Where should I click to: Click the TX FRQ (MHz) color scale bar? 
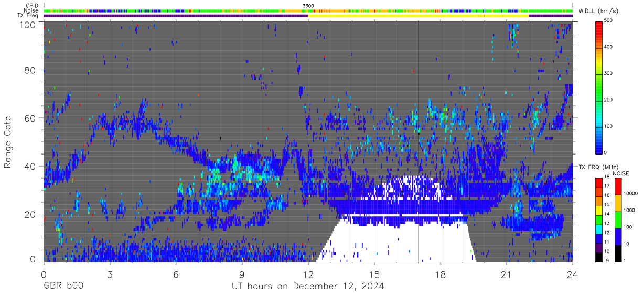599,219
